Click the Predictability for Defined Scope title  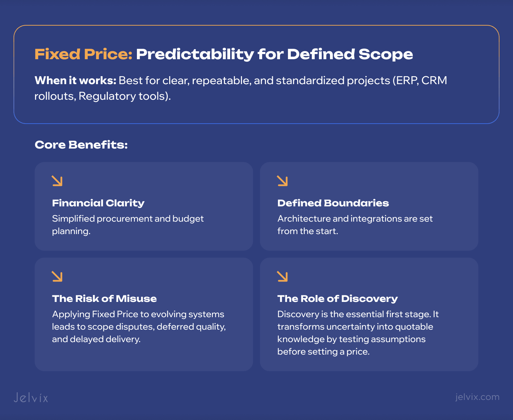(274, 54)
